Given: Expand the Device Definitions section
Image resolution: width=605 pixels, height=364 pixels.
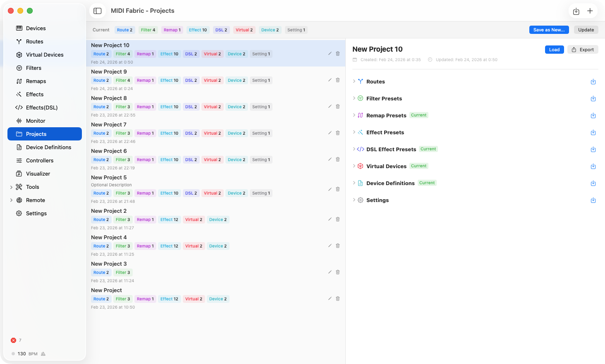Looking at the screenshot, I should [x=354, y=183].
